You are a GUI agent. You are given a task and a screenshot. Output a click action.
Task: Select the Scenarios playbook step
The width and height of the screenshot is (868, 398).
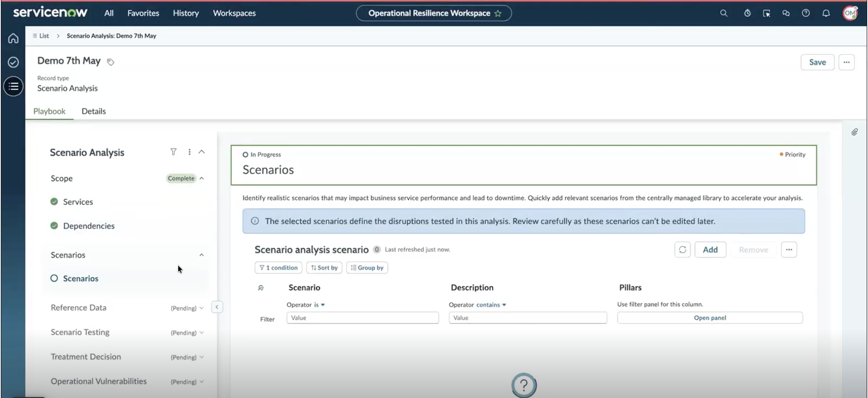tap(81, 278)
